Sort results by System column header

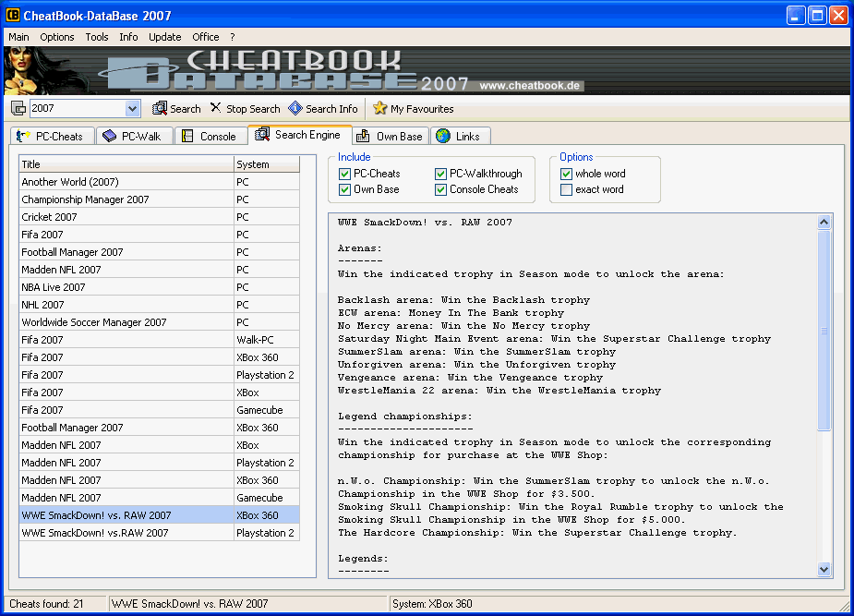coord(266,164)
